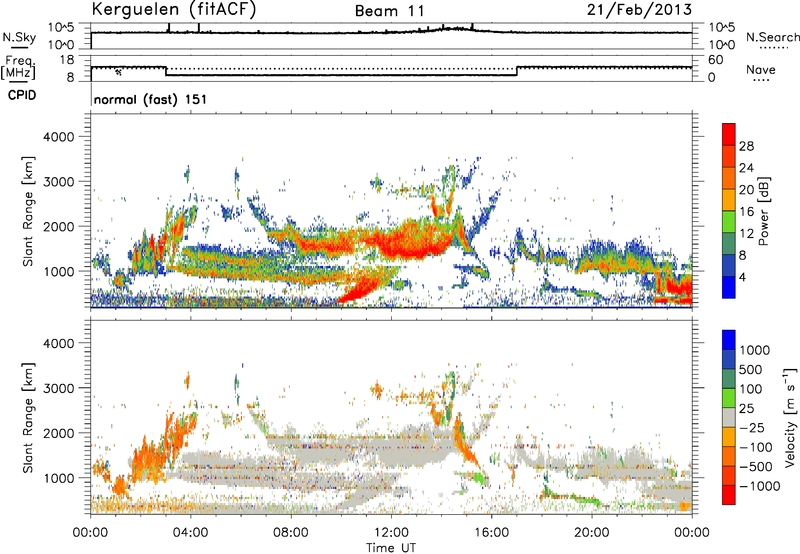This screenshot has height=554, width=800.
Task: Click the date '21/Feb/2013'
Action: (x=639, y=9)
